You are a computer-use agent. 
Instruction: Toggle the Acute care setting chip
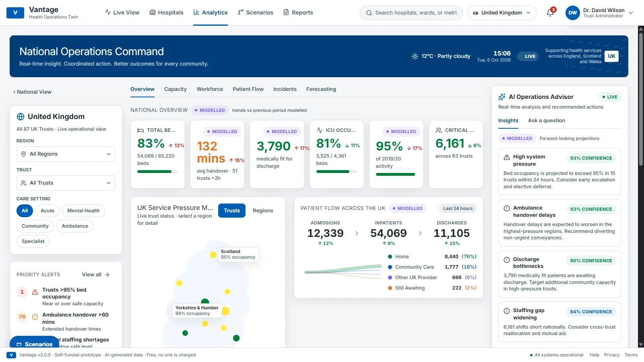pyautogui.click(x=47, y=211)
